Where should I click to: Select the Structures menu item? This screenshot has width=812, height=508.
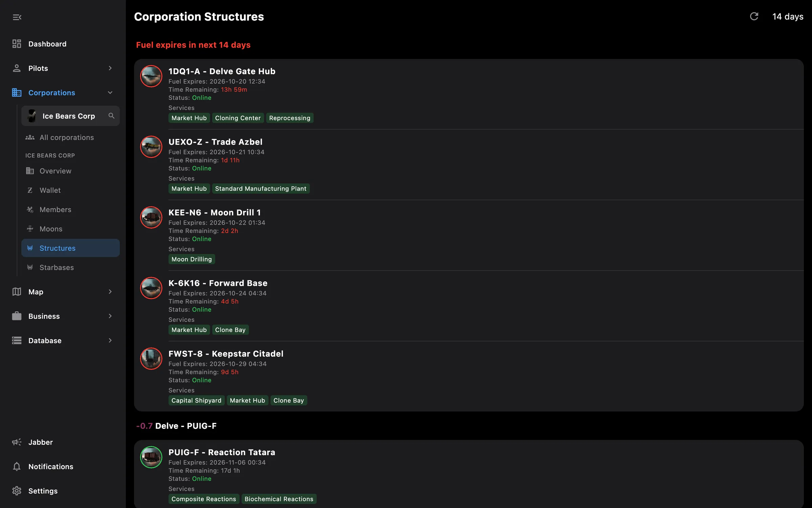(x=70, y=248)
